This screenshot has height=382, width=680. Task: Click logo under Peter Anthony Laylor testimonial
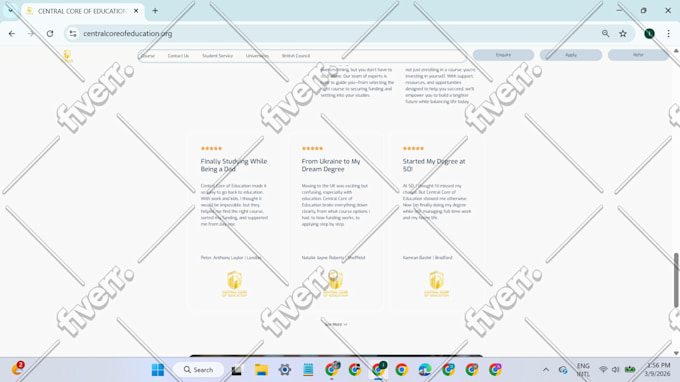coord(235,284)
